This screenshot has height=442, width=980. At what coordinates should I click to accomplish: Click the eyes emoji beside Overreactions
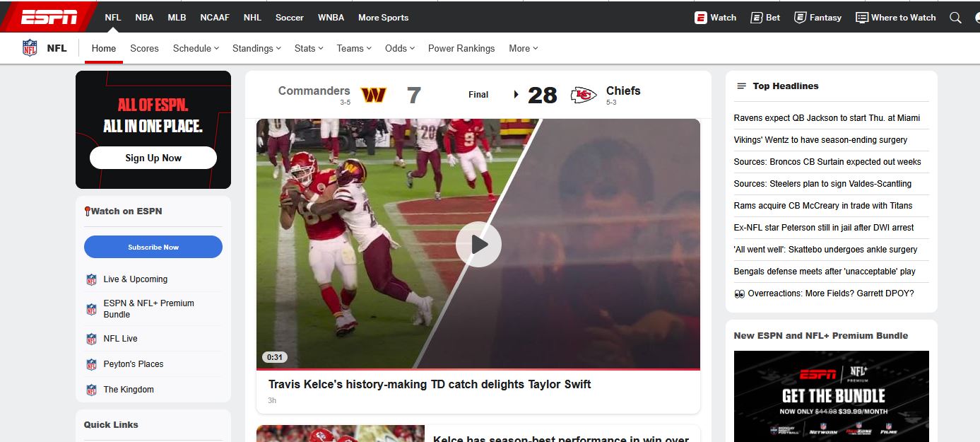pyautogui.click(x=739, y=293)
